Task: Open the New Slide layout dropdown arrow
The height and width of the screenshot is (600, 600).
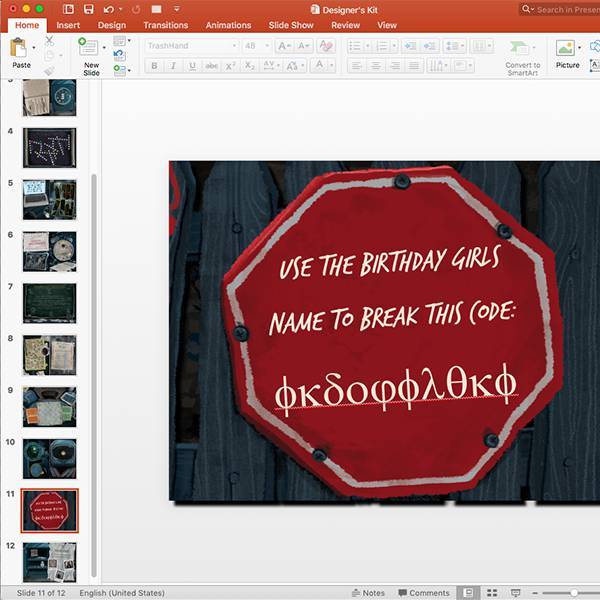Action: click(x=104, y=48)
